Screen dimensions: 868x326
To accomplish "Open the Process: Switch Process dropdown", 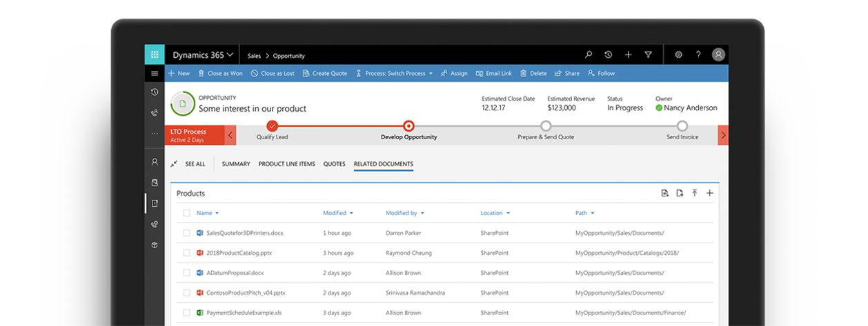I will coord(394,74).
